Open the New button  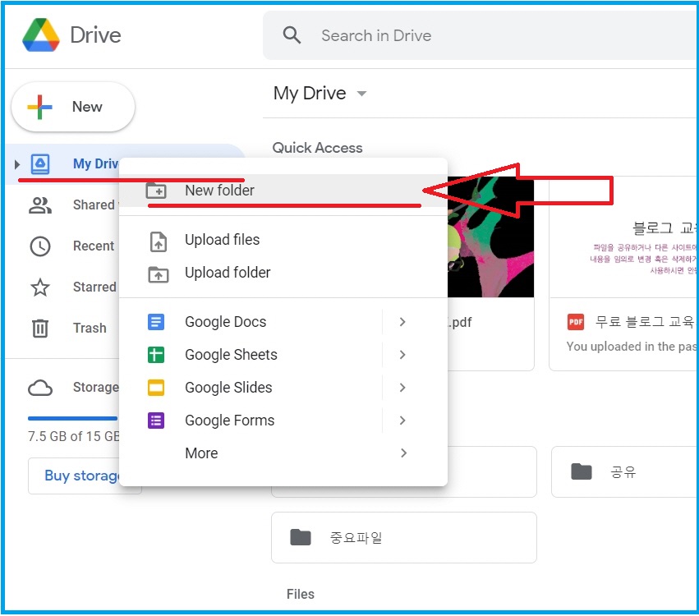(73, 107)
